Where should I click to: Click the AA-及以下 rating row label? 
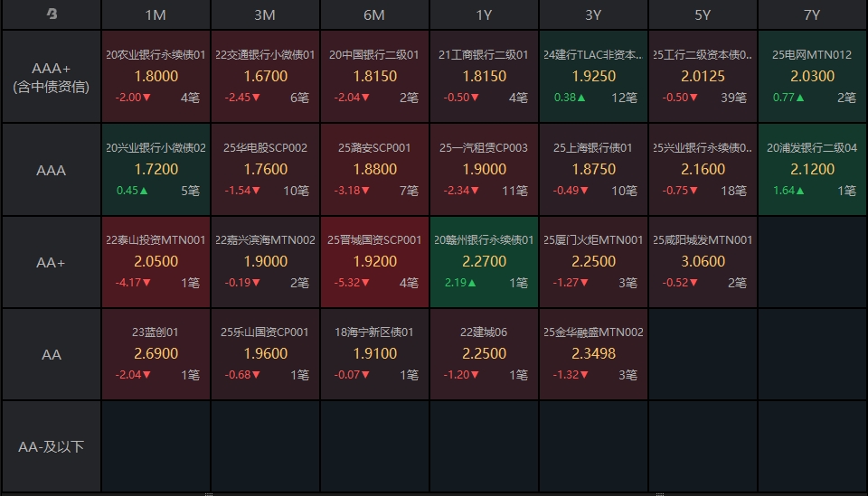click(x=51, y=446)
